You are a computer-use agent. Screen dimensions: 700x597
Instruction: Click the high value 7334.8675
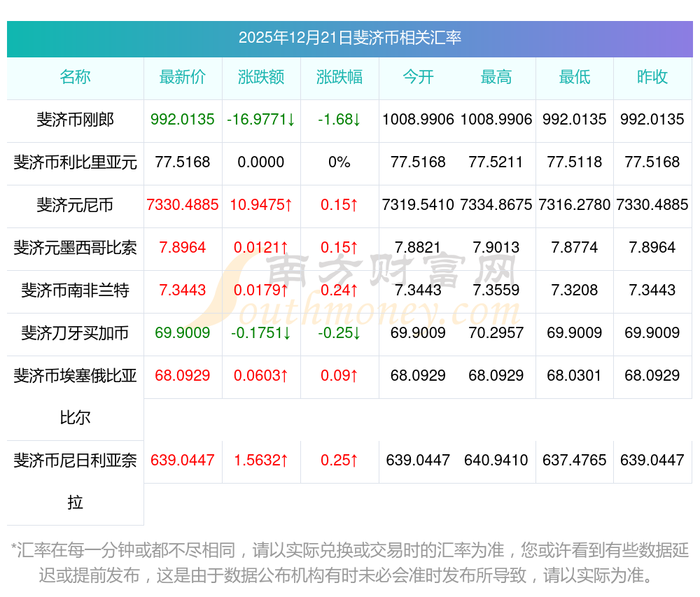tap(496, 205)
